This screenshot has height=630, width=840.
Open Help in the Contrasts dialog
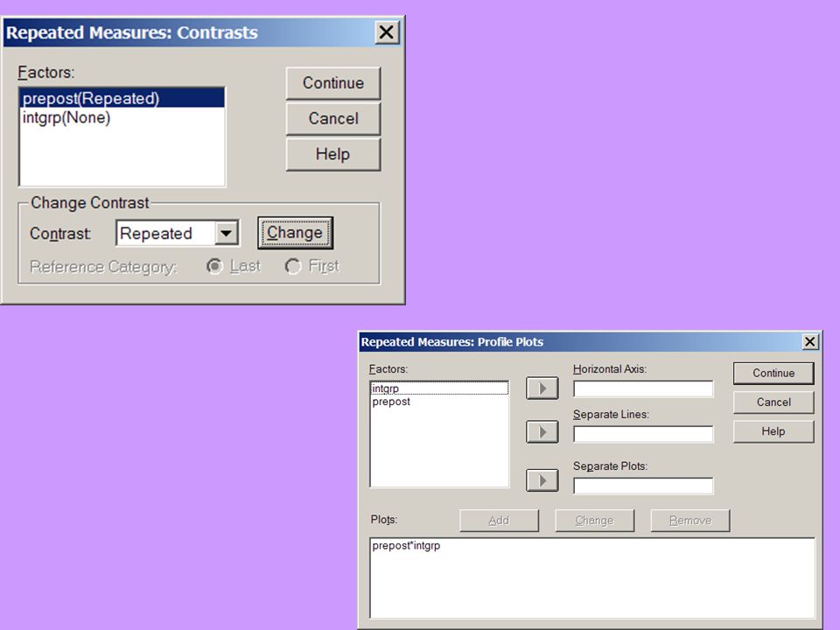click(x=333, y=154)
